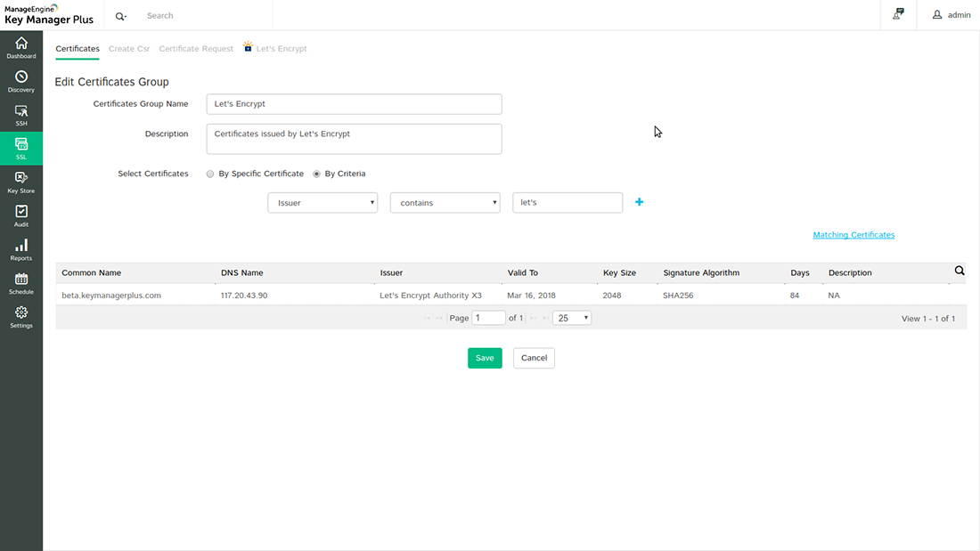Select By Criteria radio button
The height and width of the screenshot is (551, 980).
click(316, 174)
